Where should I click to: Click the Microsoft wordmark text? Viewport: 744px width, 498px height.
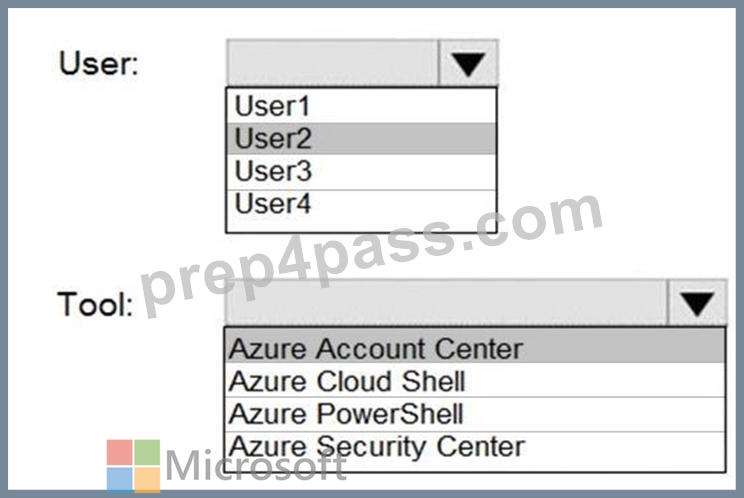click(256, 466)
